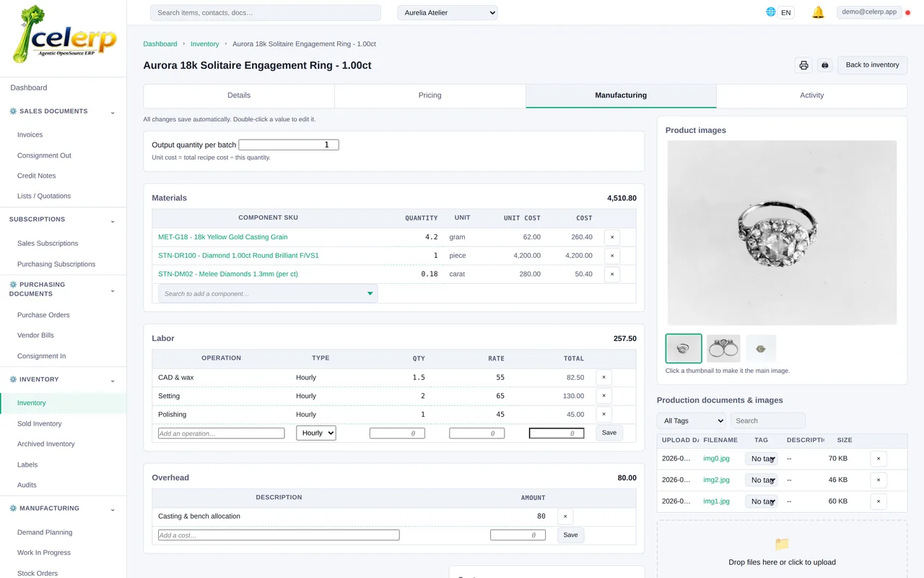Click the Add an operation field

click(x=222, y=433)
